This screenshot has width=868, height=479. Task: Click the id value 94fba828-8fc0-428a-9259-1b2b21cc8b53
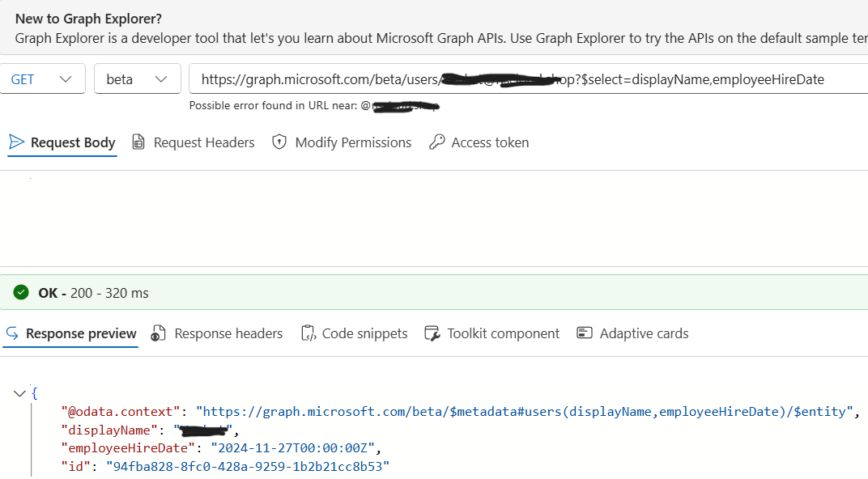click(x=248, y=467)
